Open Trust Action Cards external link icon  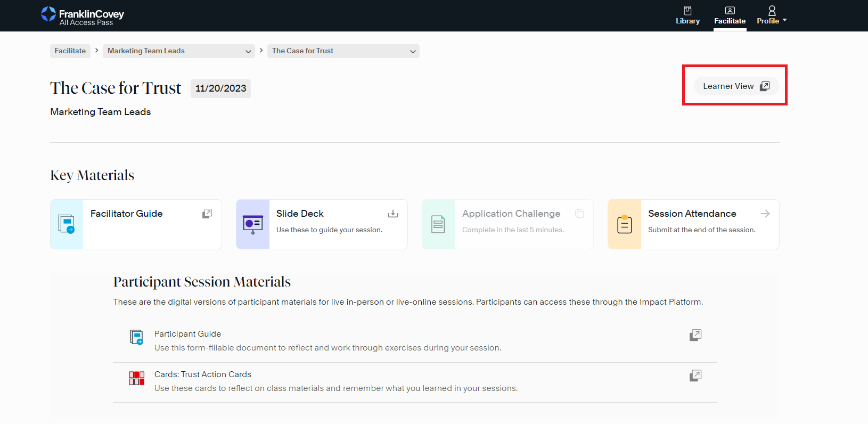[695, 376]
